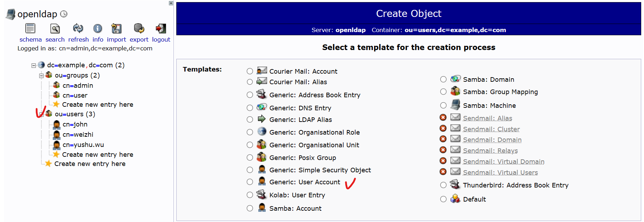Select the Samba: Account radio button
The height and width of the screenshot is (222, 644).
(x=250, y=208)
